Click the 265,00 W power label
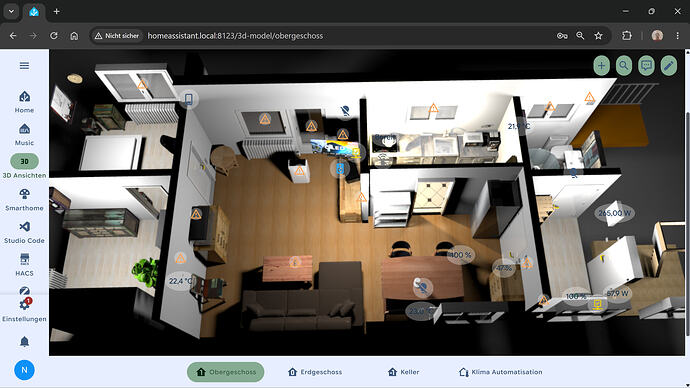This screenshot has width=690, height=388. point(614,213)
